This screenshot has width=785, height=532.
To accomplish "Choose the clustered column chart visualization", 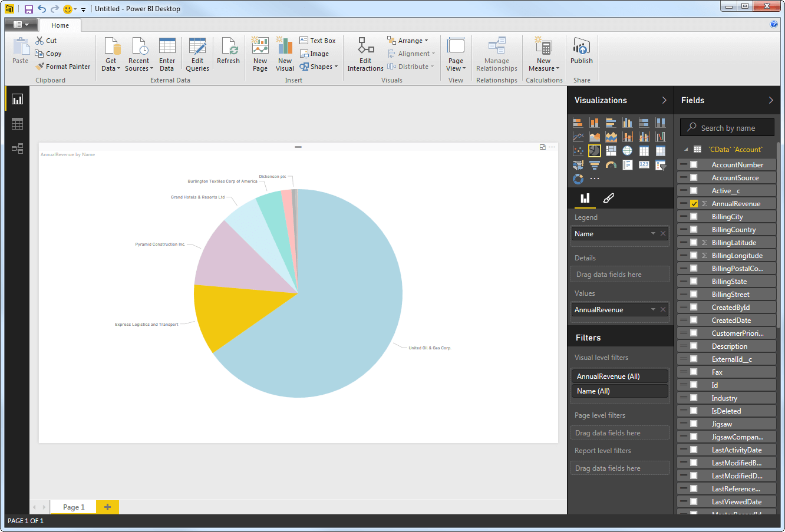I will [x=628, y=123].
